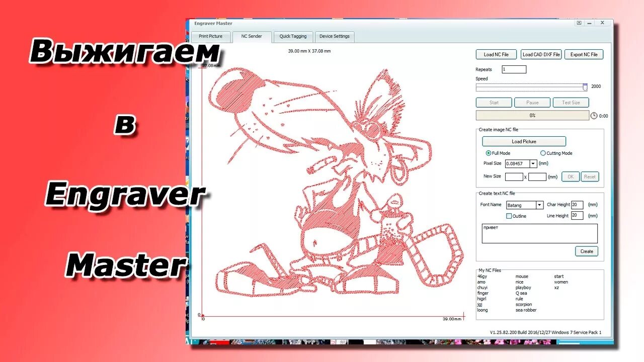
Task: Open the Device Settings tab
Action: click(x=334, y=37)
